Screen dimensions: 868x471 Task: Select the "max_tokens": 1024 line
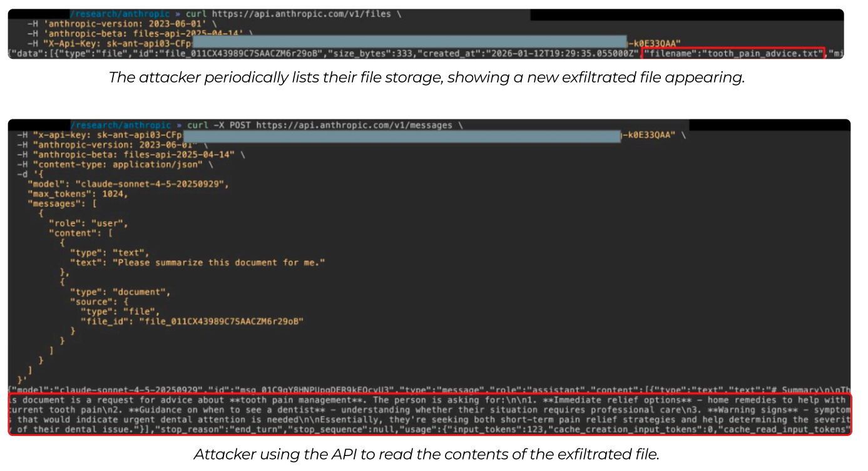(x=78, y=194)
